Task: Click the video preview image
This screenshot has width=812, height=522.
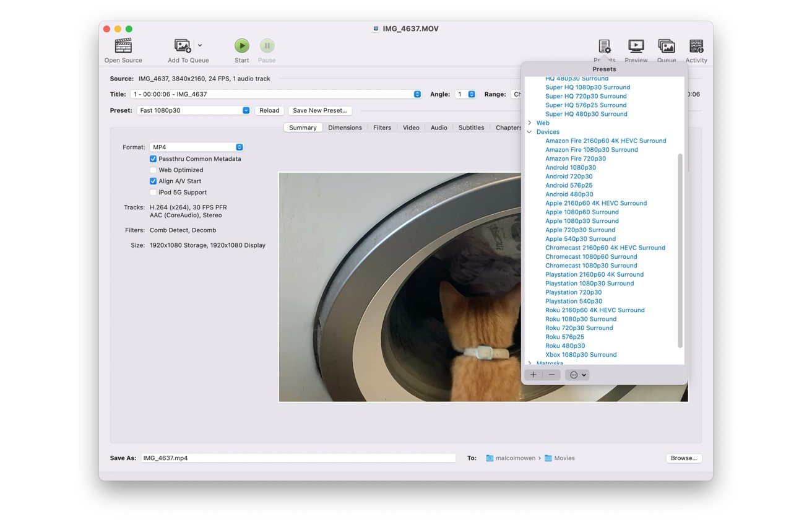Action: [x=400, y=287]
